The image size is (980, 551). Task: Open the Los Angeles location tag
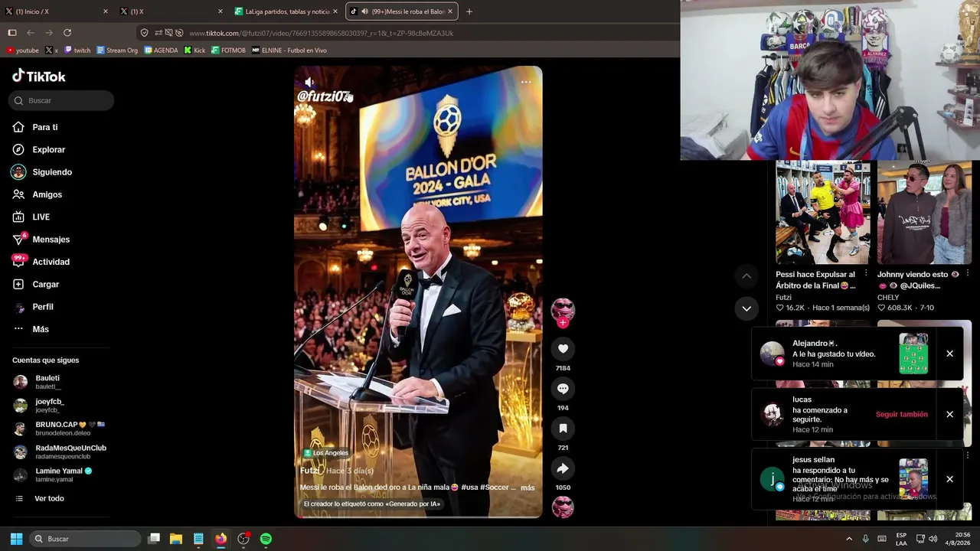tap(326, 453)
